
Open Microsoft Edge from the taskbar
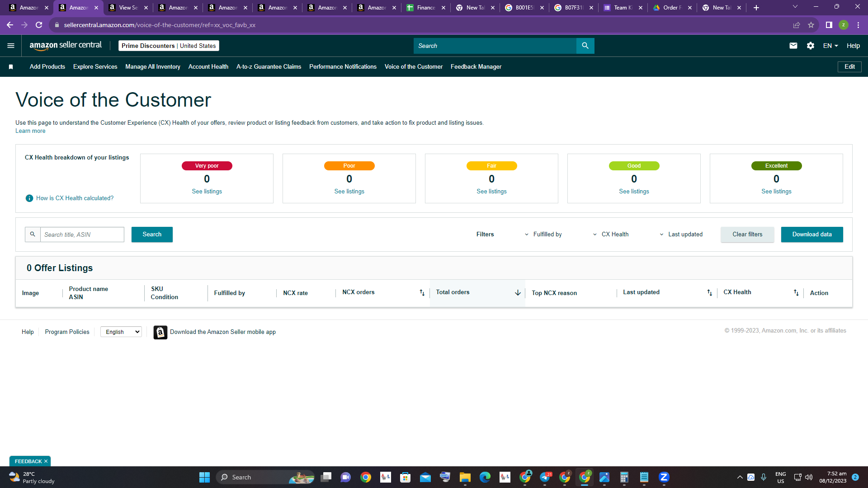click(x=485, y=477)
